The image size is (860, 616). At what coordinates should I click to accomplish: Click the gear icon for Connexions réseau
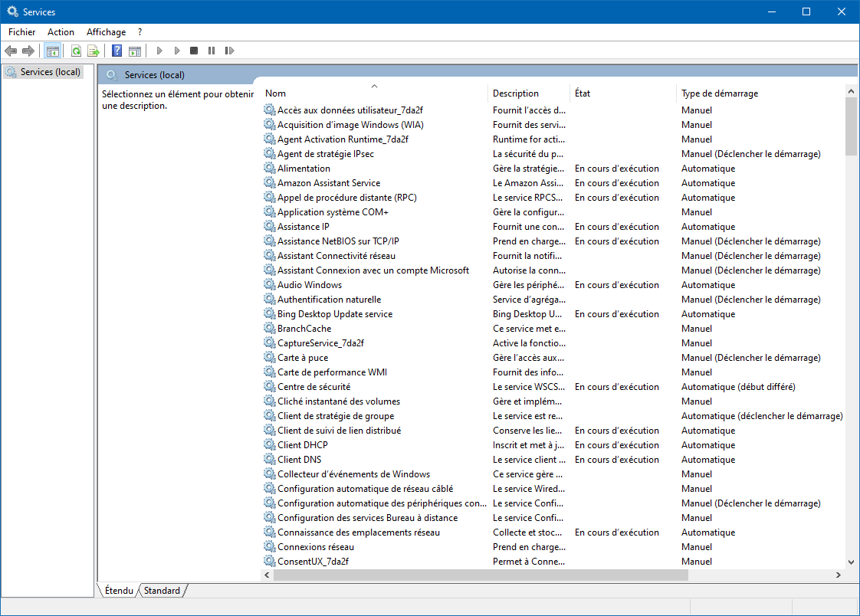click(269, 546)
